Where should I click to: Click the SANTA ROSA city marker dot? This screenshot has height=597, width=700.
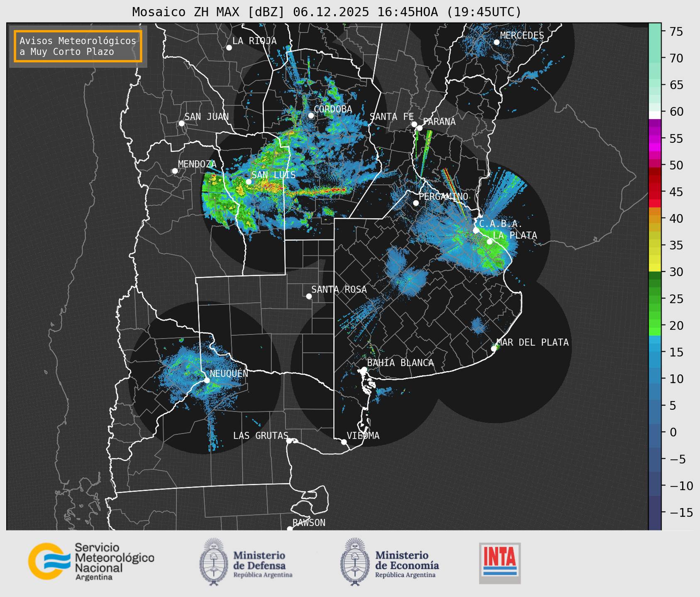click(x=309, y=296)
